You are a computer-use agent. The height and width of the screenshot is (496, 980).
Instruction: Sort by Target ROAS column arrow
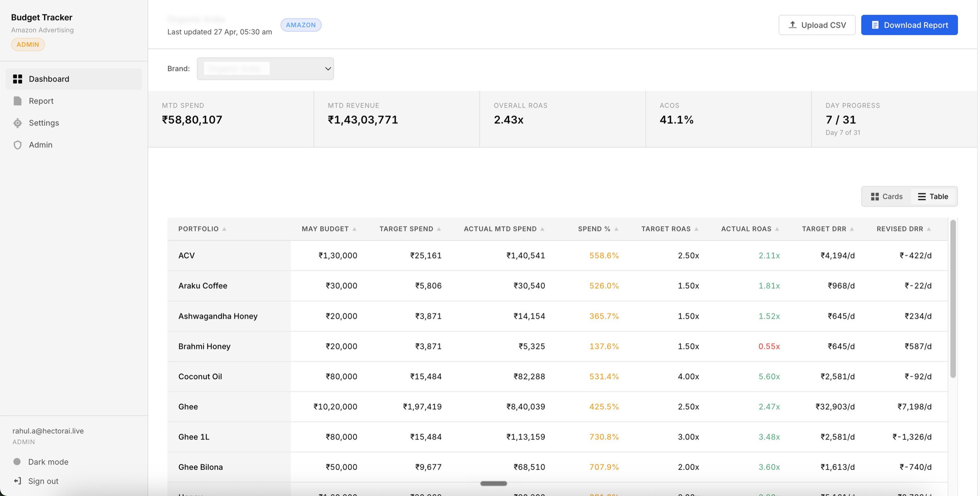(x=696, y=229)
